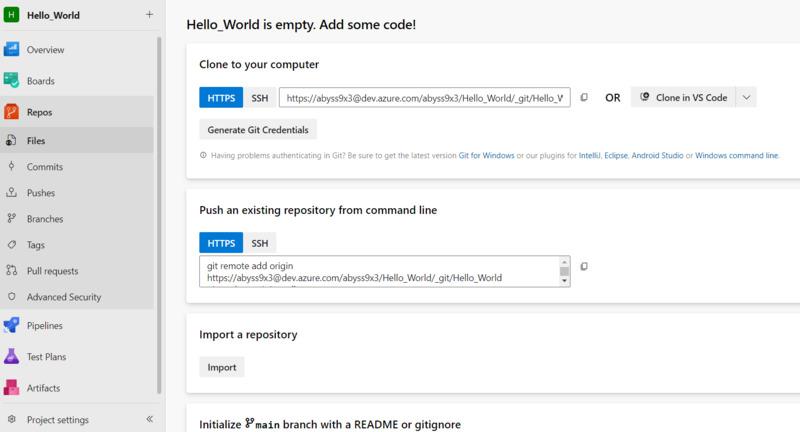Click the Pull requests icon
Image resolution: width=800 pixels, height=432 pixels.
11,270
